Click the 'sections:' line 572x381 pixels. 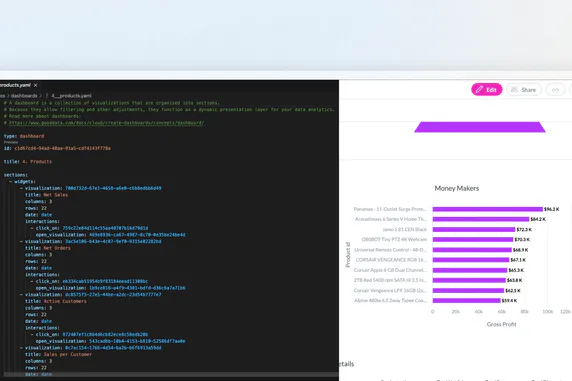pos(16,175)
